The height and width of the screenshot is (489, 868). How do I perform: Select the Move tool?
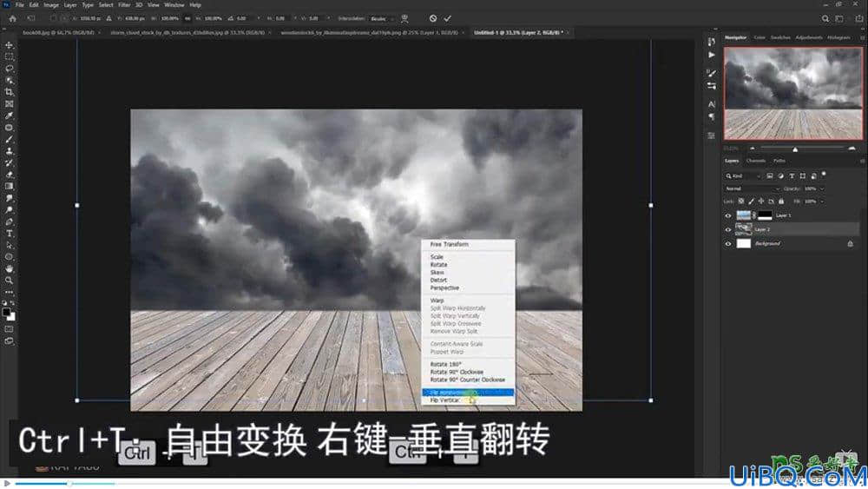[x=9, y=45]
